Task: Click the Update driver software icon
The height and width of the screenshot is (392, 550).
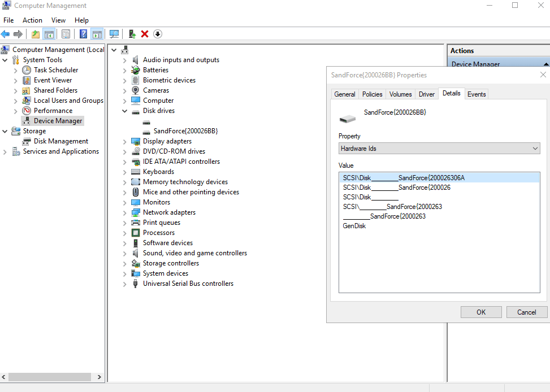Action: [x=132, y=34]
